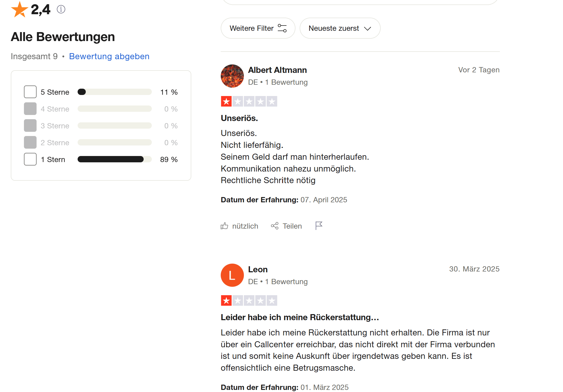Viewport: 563px width, 392px height.
Task: Click the thumbs-up nützlich icon
Action: pyautogui.click(x=224, y=226)
